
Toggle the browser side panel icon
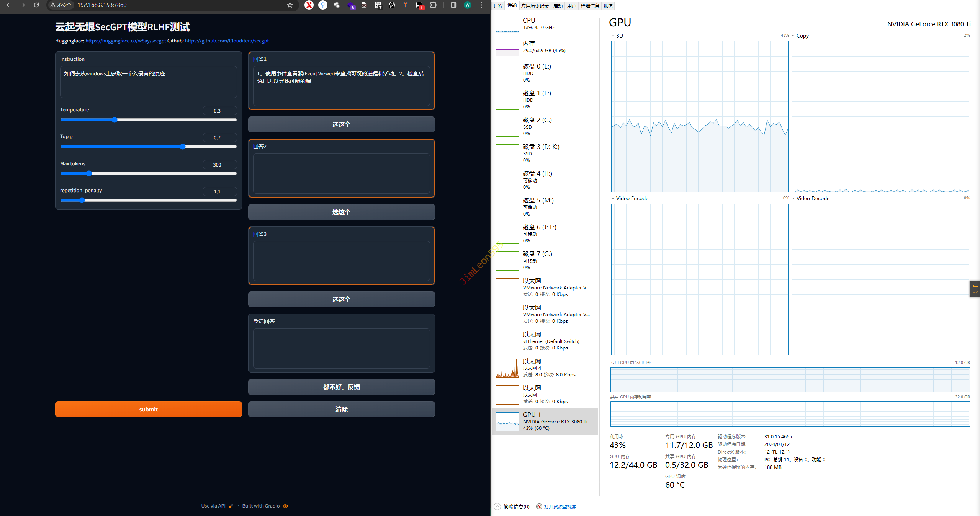453,5
